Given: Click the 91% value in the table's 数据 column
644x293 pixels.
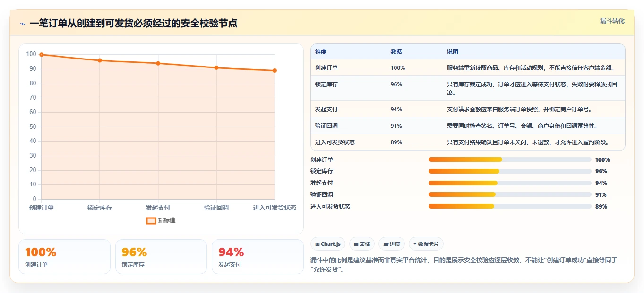Looking at the screenshot, I should [x=396, y=126].
